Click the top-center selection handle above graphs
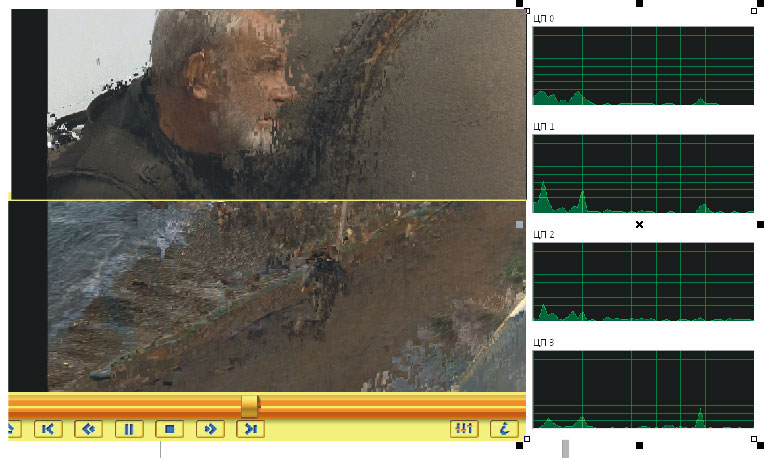The image size is (766, 458). point(640,4)
